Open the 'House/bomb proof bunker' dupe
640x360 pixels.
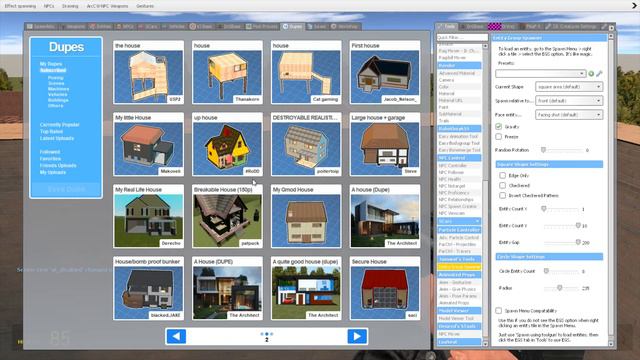[x=149, y=288]
